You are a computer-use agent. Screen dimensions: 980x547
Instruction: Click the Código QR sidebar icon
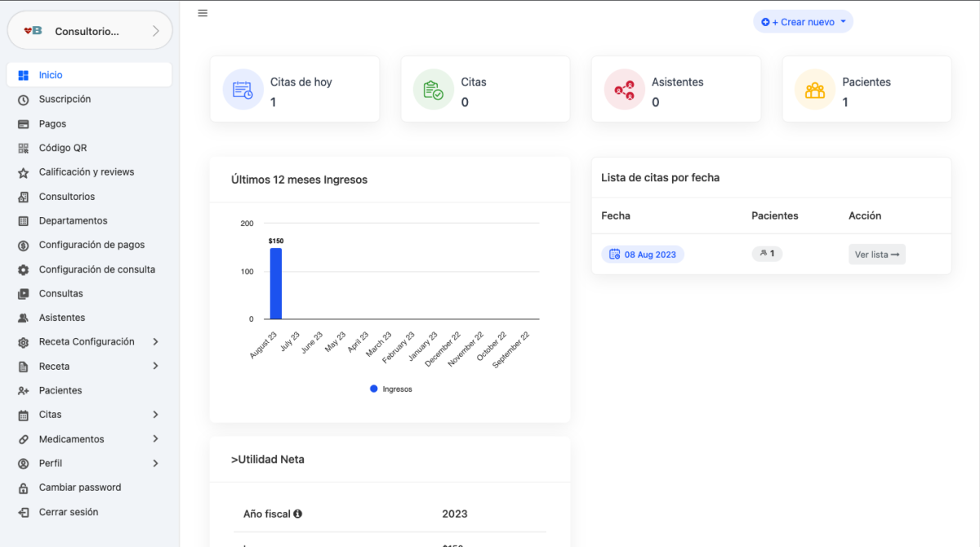(23, 148)
